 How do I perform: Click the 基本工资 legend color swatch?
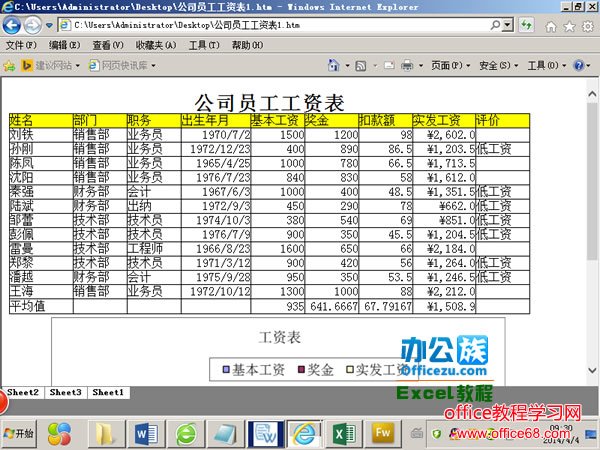pyautogui.click(x=226, y=370)
